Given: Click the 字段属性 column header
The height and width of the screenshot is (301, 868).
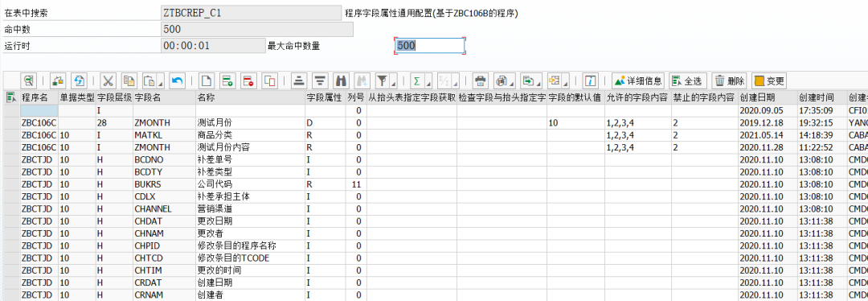Looking at the screenshot, I should click(x=325, y=97).
